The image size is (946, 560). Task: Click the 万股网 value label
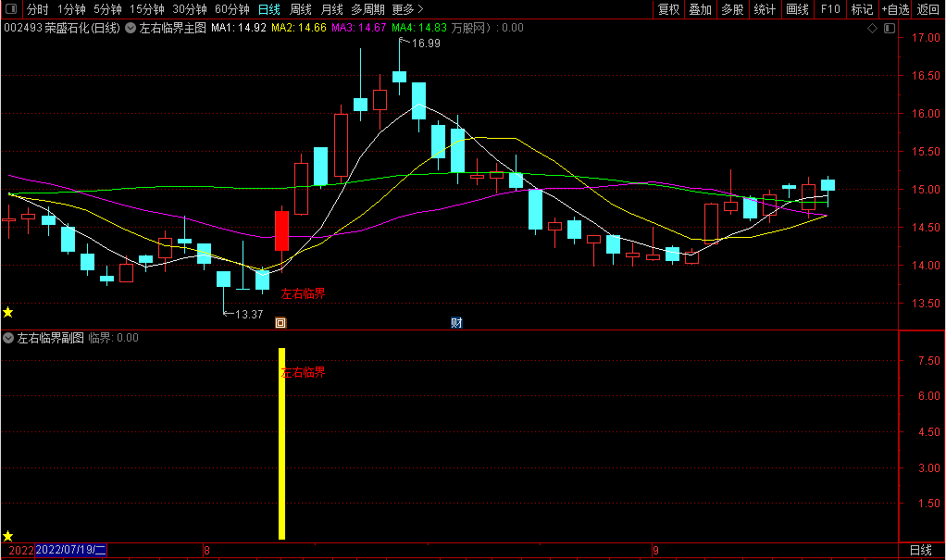(488, 28)
